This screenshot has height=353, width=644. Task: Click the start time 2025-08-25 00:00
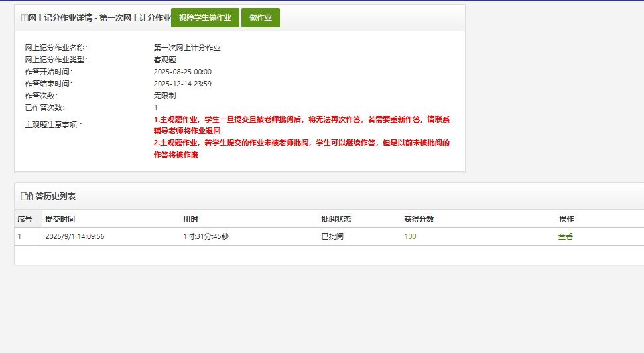[x=182, y=72]
